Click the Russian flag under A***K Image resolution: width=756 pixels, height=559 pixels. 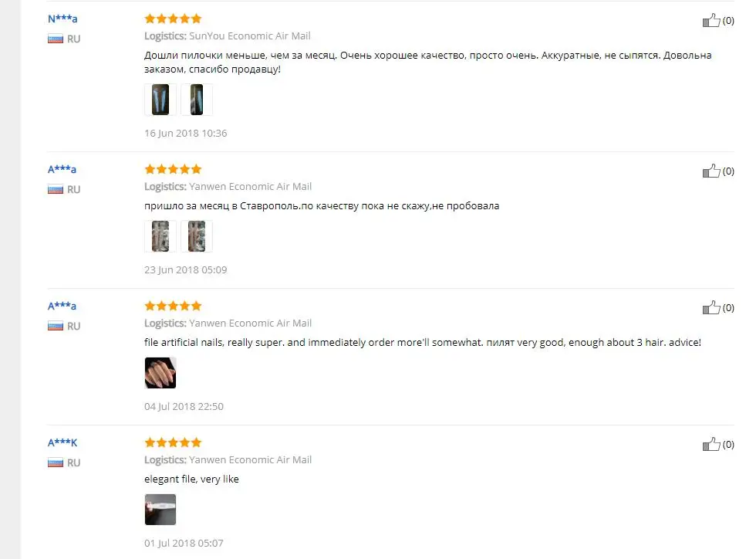(x=56, y=463)
